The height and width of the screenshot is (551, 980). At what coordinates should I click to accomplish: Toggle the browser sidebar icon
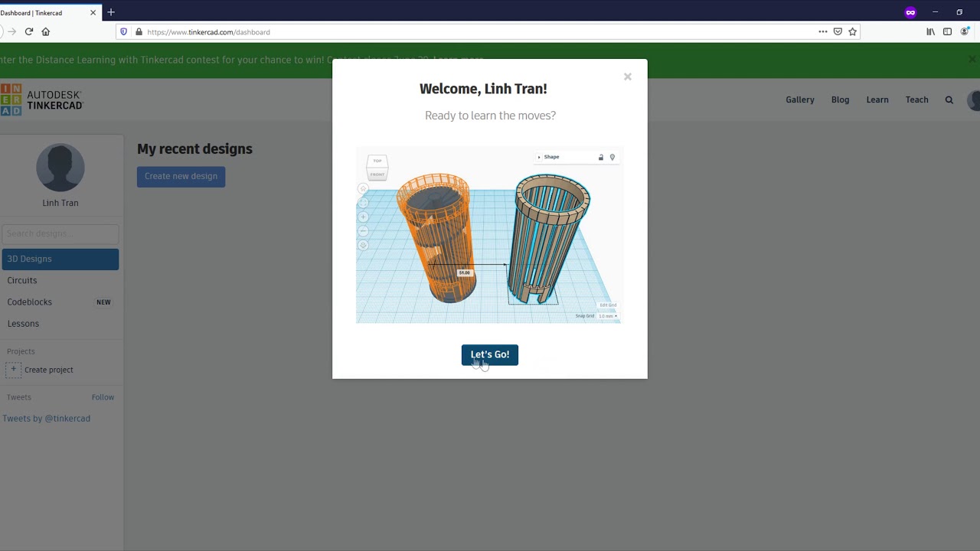coord(948,32)
